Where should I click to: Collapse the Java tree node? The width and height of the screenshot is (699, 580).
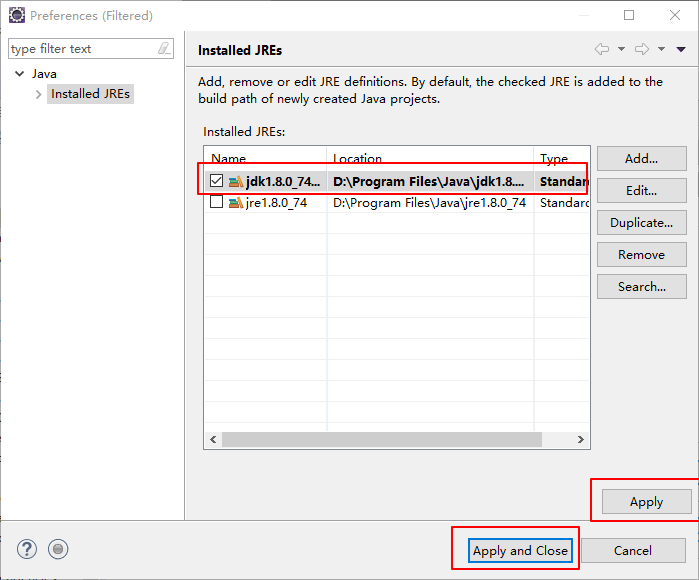tap(19, 74)
